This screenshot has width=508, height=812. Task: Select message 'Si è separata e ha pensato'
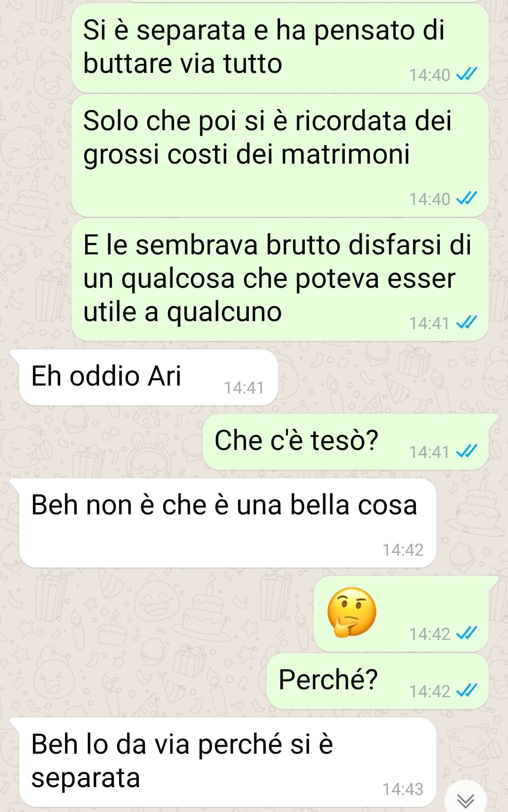(280, 48)
